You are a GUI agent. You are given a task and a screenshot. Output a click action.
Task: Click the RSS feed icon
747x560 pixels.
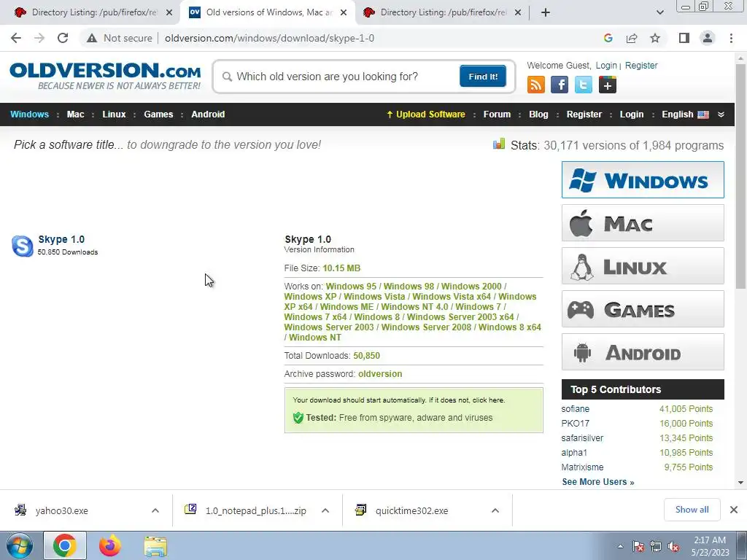pos(536,85)
